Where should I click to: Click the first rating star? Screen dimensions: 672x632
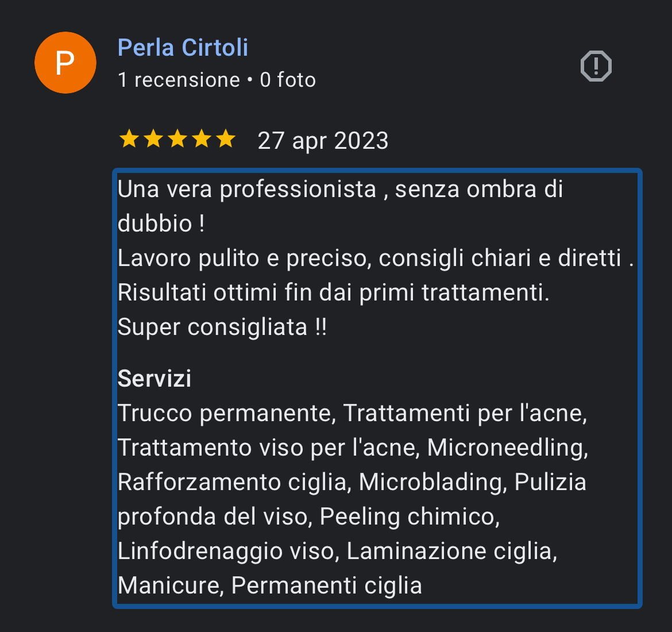(129, 139)
